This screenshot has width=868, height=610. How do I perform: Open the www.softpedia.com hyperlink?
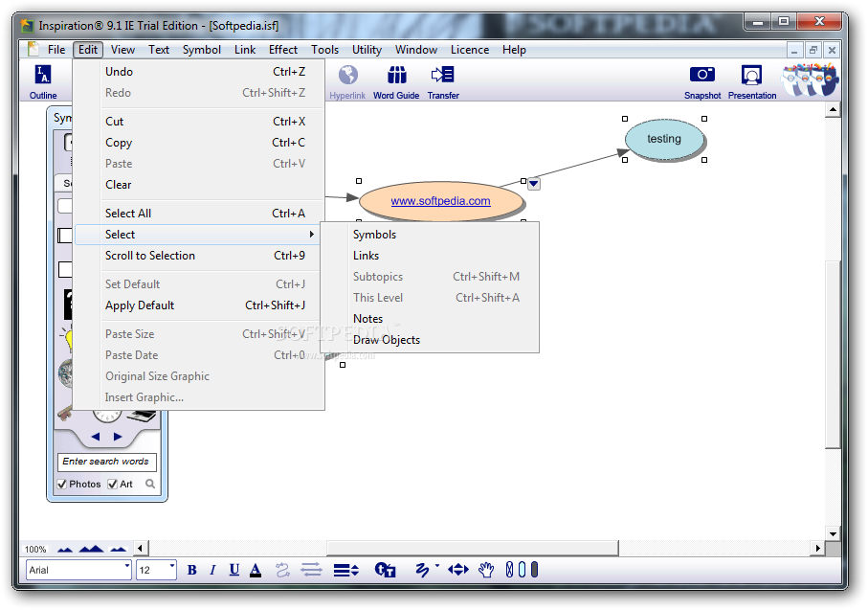click(x=440, y=201)
